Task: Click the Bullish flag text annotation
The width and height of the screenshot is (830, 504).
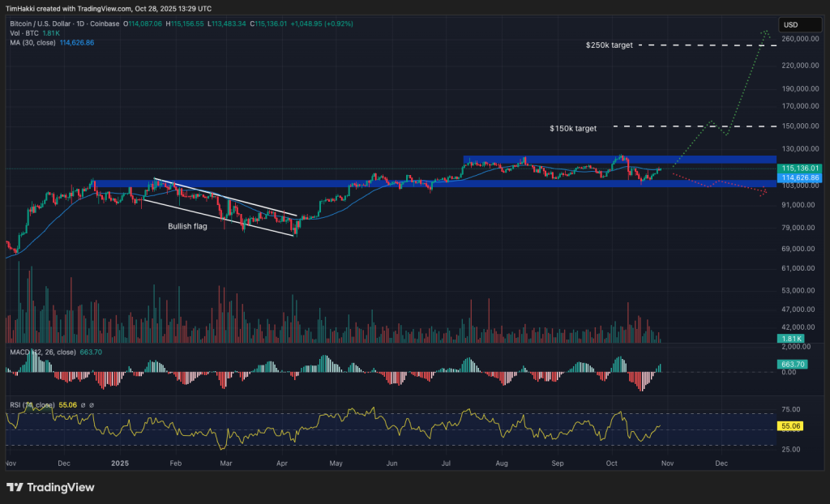Action: tap(187, 226)
